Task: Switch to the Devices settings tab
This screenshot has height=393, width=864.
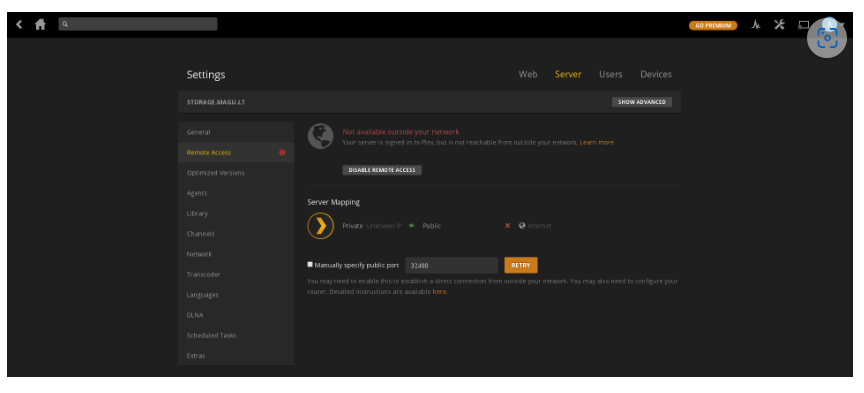Action: point(656,74)
